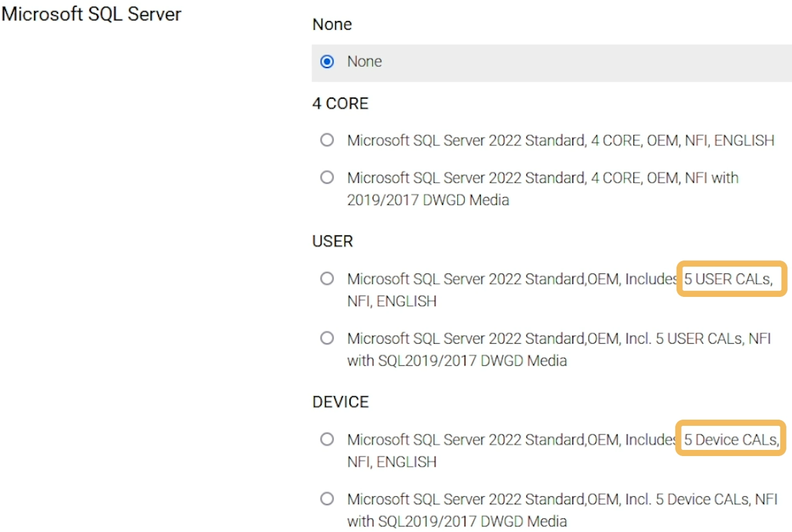Select the 4 CORE option with 2019/2017 DWGD Media
Image resolution: width=792 pixels, height=532 pixels.
[x=327, y=177]
